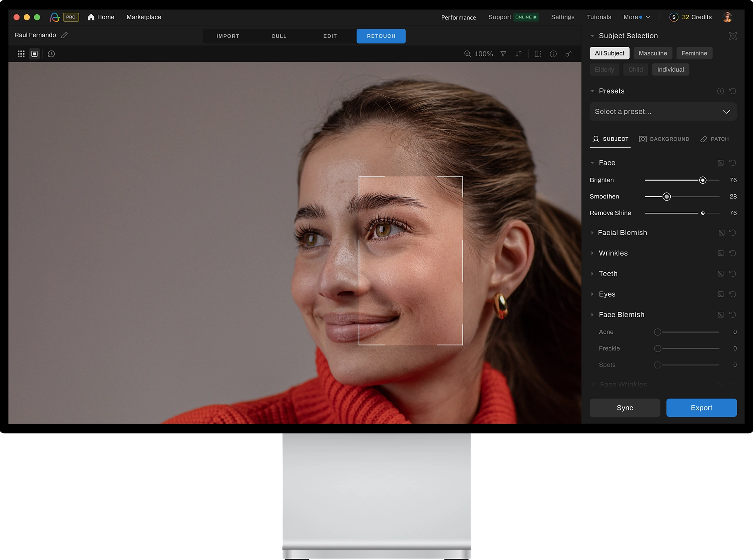Open the Select a preset dropdown
Screen dimensions: 753x560
tap(663, 112)
